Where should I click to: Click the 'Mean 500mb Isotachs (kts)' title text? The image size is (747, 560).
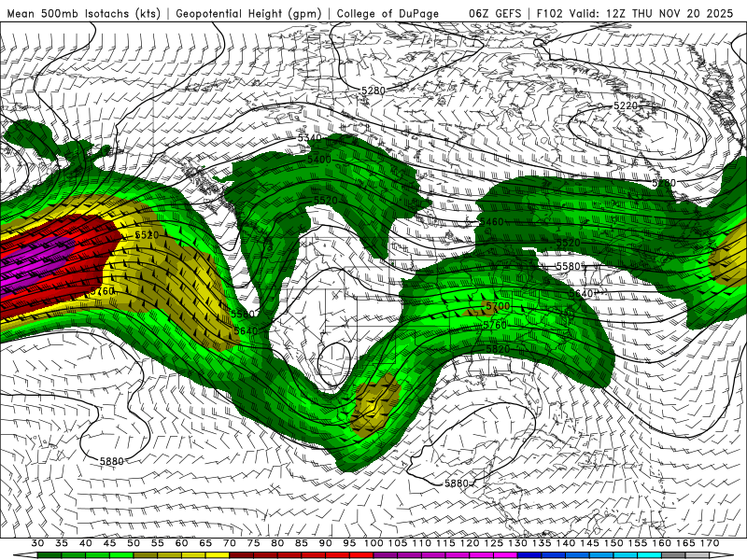click(x=83, y=13)
